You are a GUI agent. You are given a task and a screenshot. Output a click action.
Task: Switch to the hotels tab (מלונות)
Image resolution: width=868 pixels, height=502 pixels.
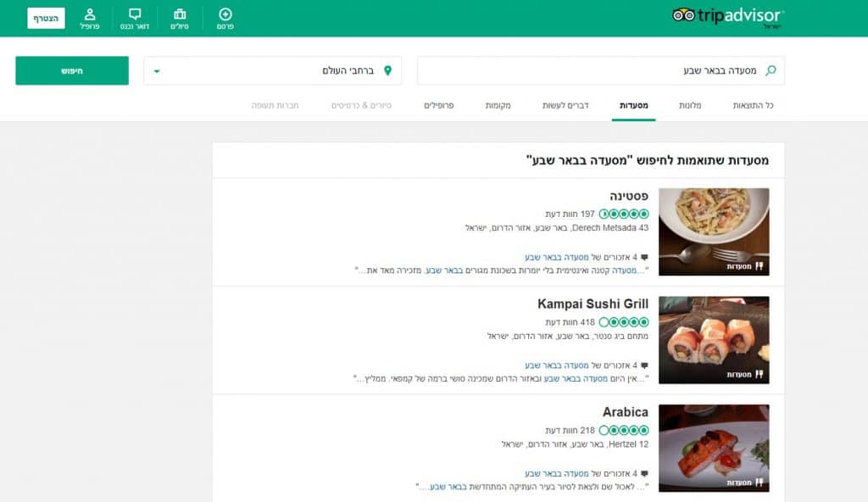coord(690,105)
